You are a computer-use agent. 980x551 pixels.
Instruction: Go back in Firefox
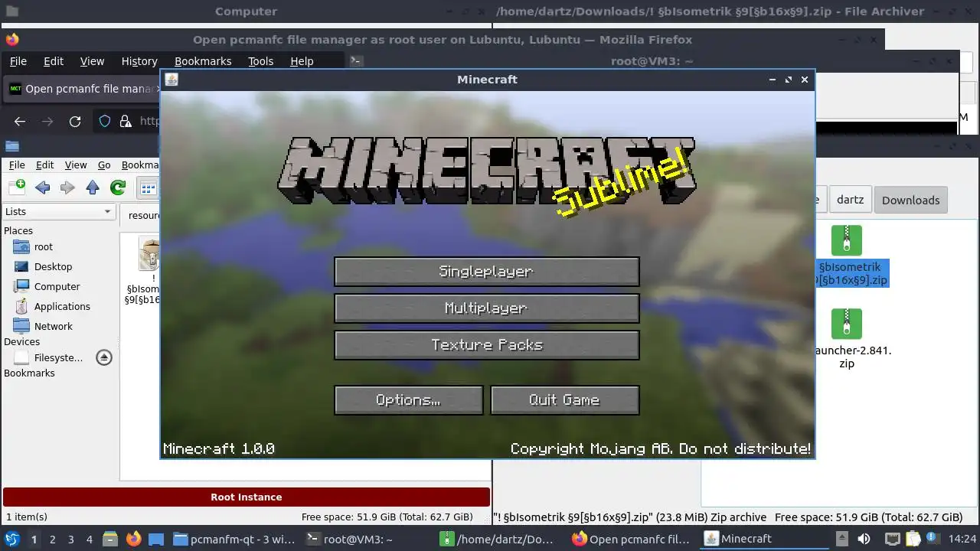pos(20,121)
